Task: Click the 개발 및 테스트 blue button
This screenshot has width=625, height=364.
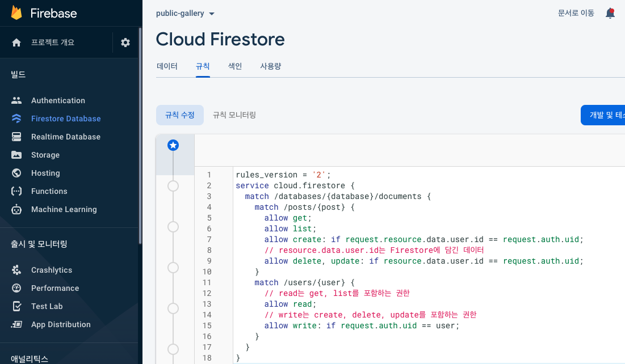Action: (x=603, y=115)
